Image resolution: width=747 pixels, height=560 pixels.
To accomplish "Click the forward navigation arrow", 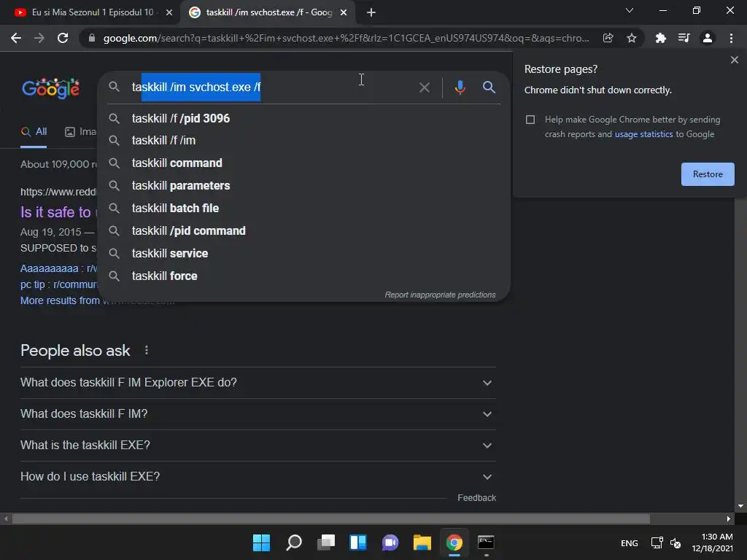I will pyautogui.click(x=39, y=38).
